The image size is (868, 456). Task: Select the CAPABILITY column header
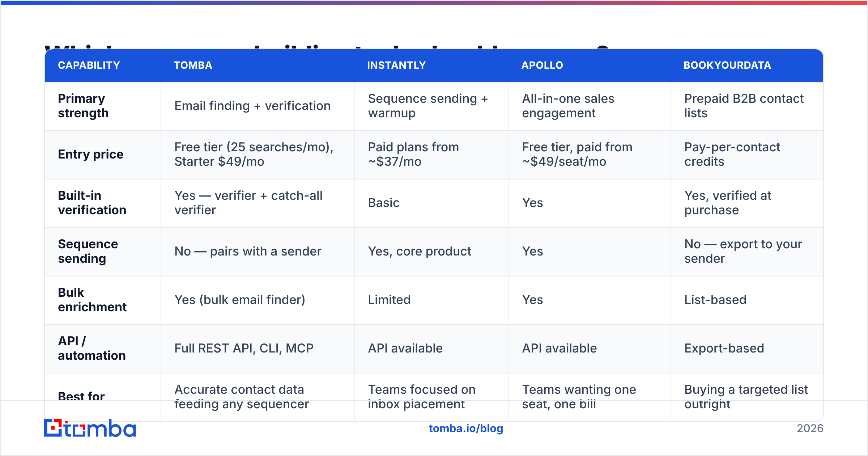click(89, 65)
